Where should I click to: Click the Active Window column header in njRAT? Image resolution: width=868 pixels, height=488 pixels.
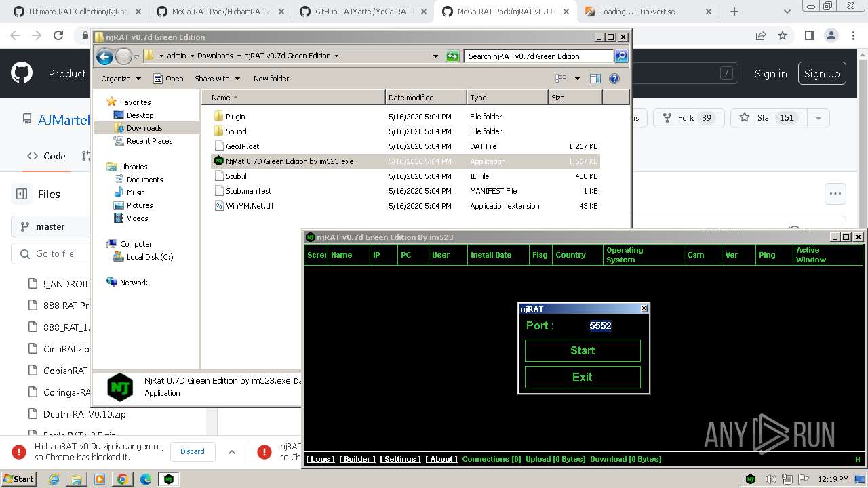[x=827, y=255]
